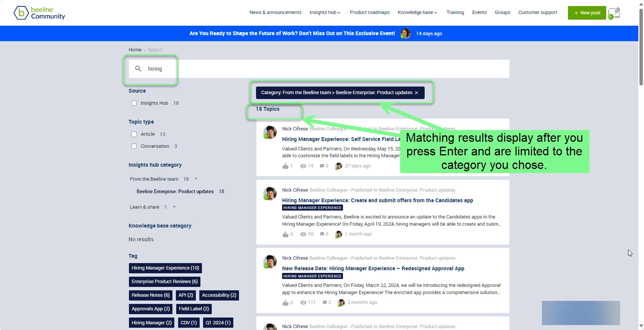Click Nick Cifrese avatar on third result
The height and width of the screenshot is (330, 644).
coord(270,262)
